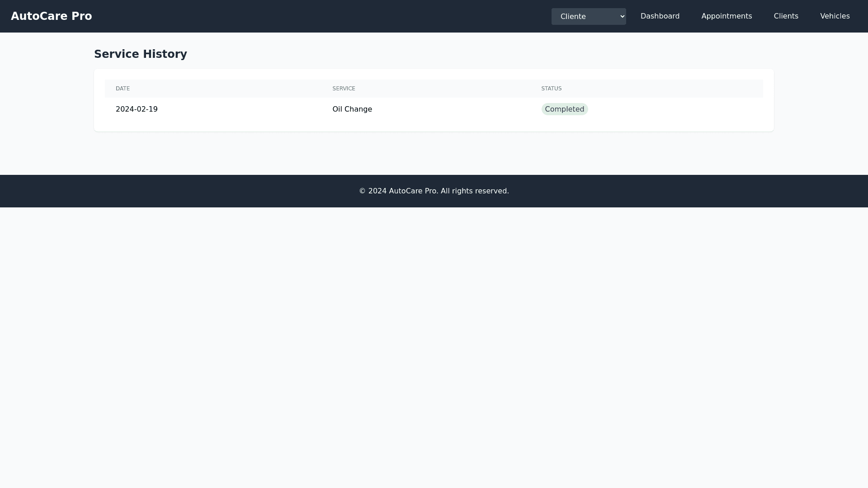This screenshot has width=868, height=488.
Task: Click blank page area below footer
Action: click(x=434, y=343)
